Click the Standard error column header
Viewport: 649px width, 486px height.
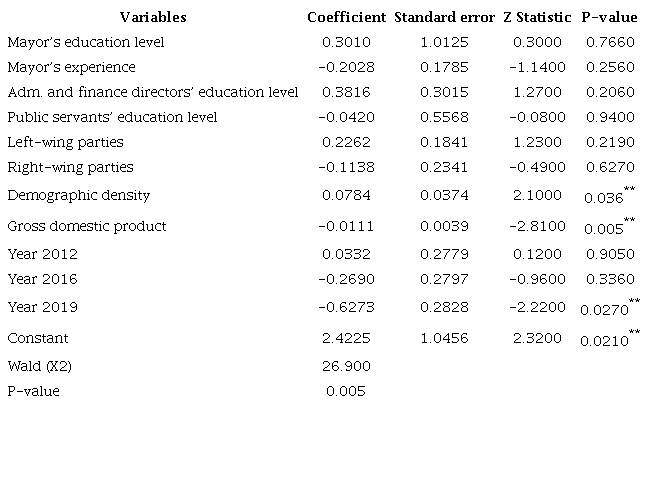[x=444, y=17]
